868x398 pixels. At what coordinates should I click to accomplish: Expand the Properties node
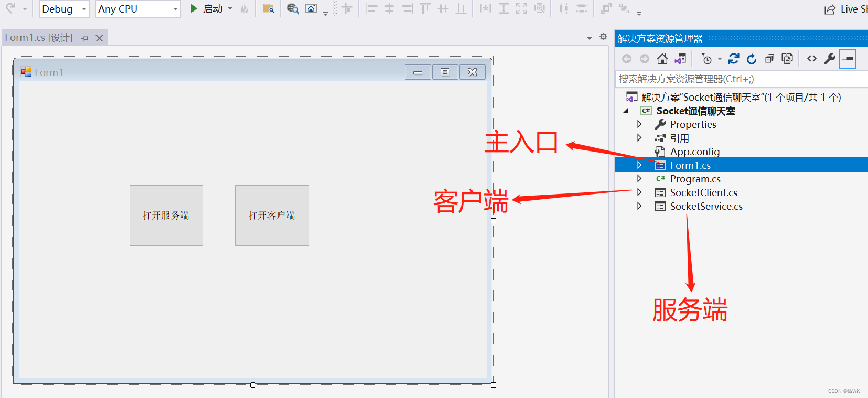tap(639, 124)
